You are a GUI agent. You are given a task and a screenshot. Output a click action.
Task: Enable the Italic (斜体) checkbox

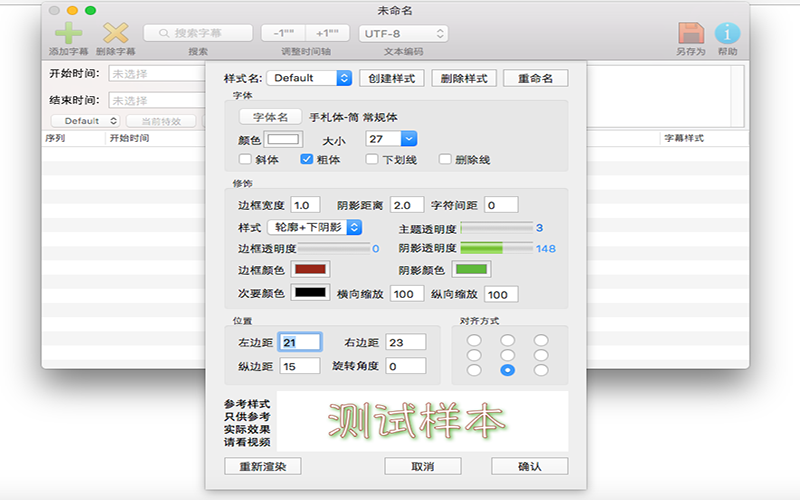coord(245,159)
